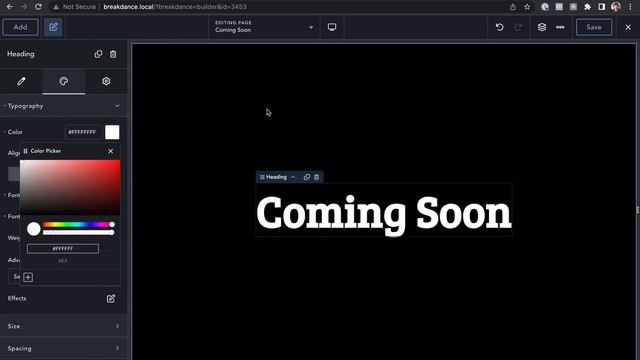Grab the Color Picker drag handle icon
The width and height of the screenshot is (640, 360).
pos(25,151)
